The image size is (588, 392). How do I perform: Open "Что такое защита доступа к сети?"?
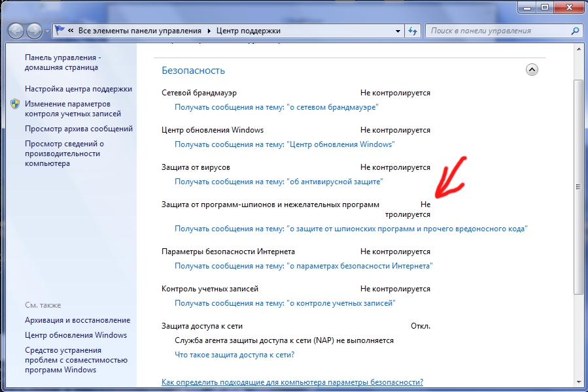tap(234, 355)
